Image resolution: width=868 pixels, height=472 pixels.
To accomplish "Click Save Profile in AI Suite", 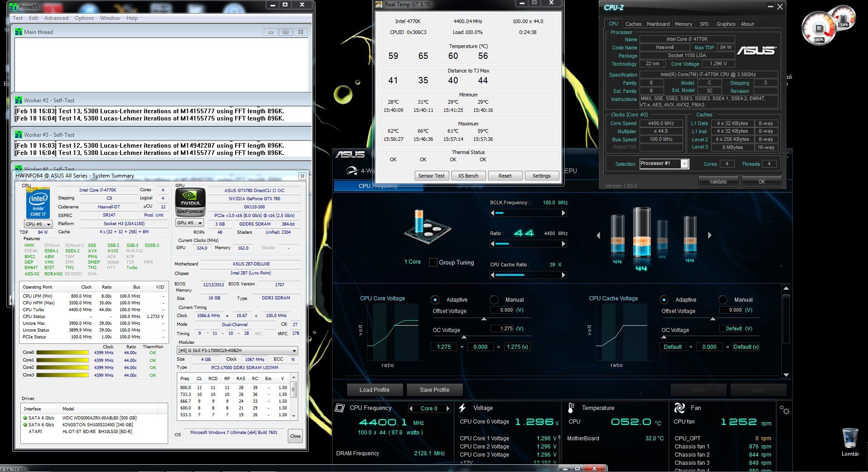I will (x=435, y=390).
